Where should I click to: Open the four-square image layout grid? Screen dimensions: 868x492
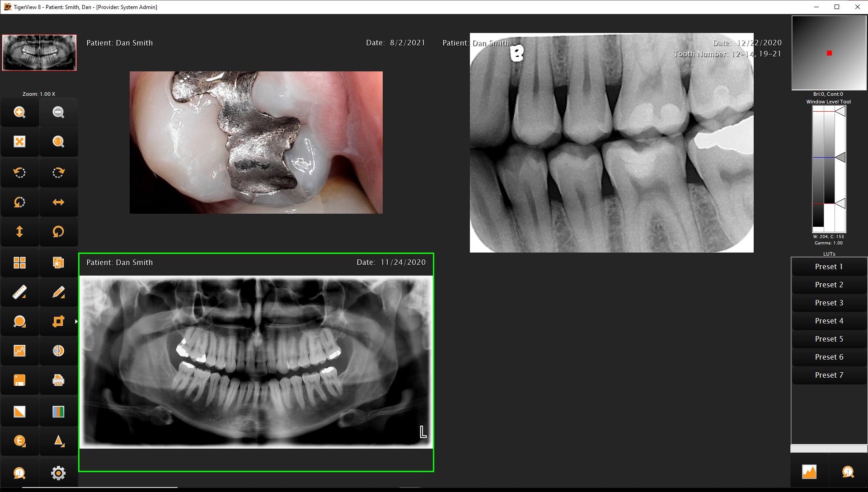[x=19, y=262]
